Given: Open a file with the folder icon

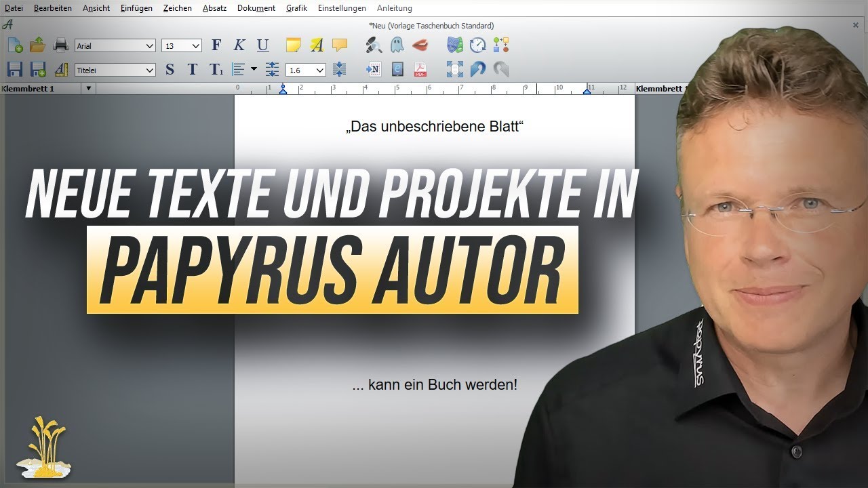Looking at the screenshot, I should click(37, 45).
